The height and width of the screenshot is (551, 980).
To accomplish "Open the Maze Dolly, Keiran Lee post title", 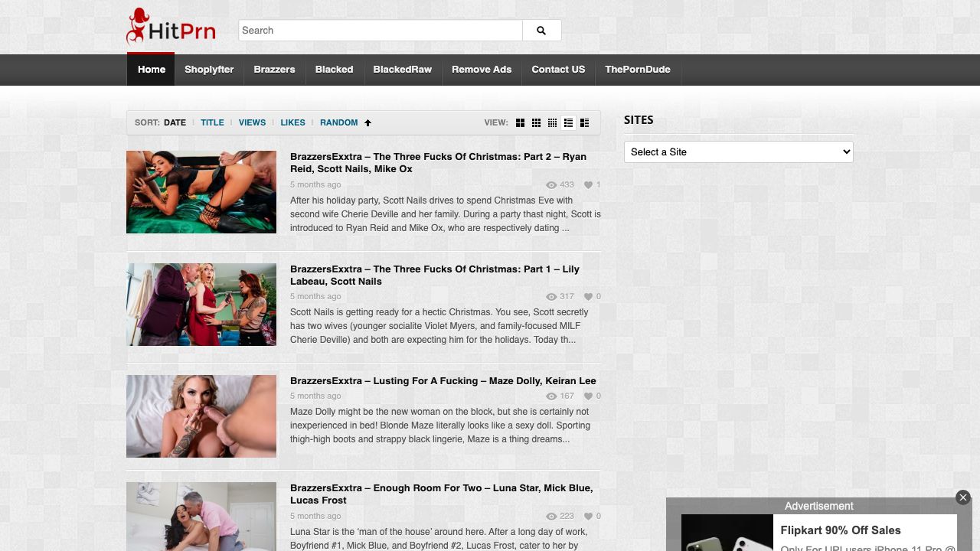I will 443,381.
